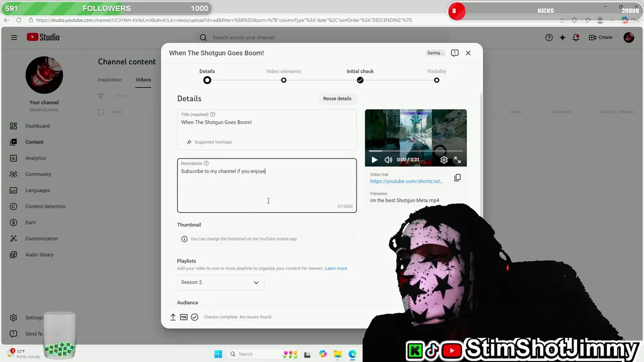Click the Description help question mark icon
The image size is (644, 362).
(206, 163)
